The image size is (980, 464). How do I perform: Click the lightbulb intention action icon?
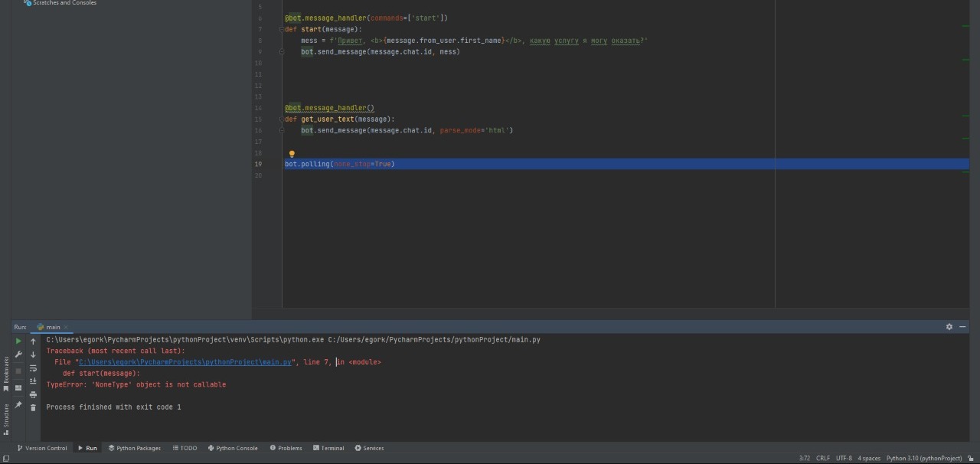(292, 154)
